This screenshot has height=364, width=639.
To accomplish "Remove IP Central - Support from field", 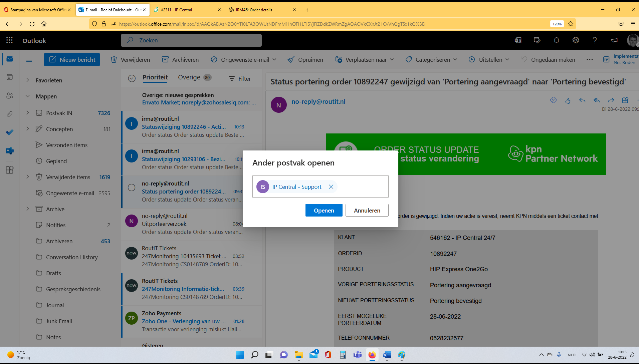I will [331, 187].
